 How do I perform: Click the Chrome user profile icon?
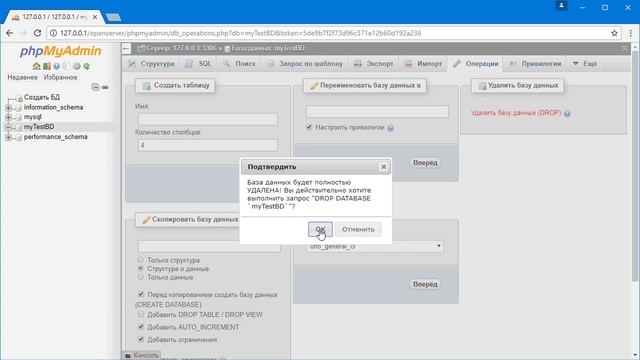tap(561, 6)
